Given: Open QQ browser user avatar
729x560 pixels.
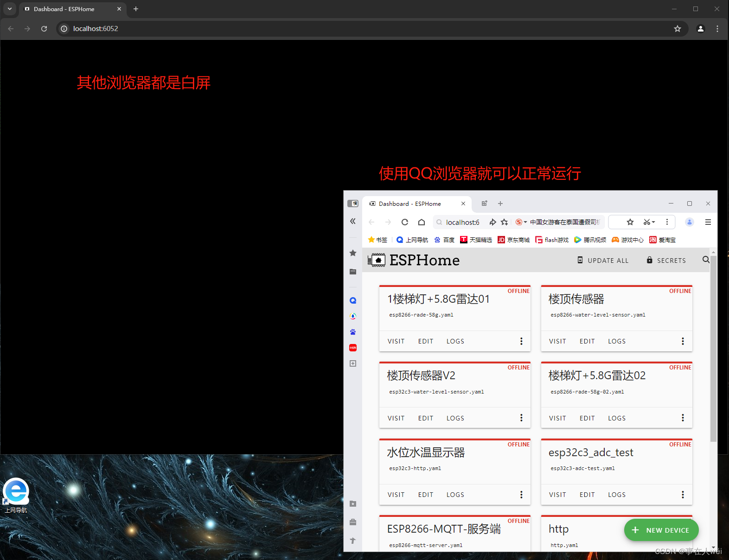Looking at the screenshot, I should point(690,222).
